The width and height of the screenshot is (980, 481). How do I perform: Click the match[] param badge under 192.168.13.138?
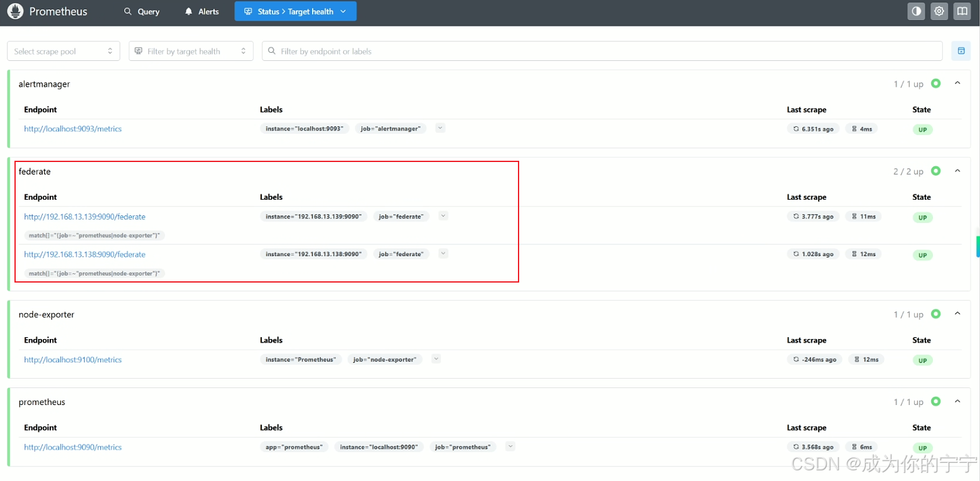[94, 273]
